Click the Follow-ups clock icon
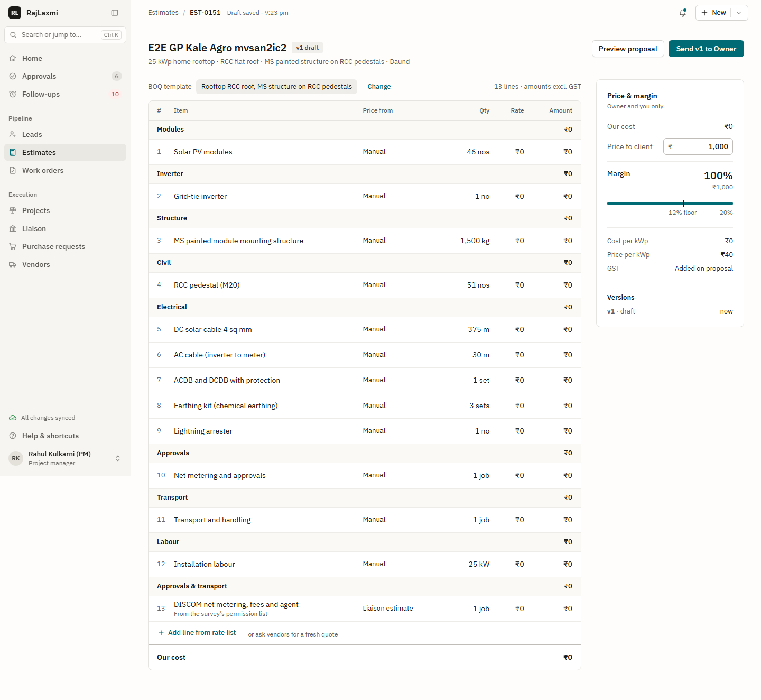The width and height of the screenshot is (761, 700). tap(13, 94)
